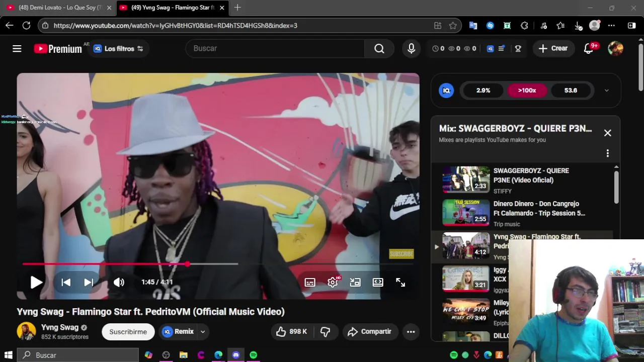
Task: Play SWAGGERBOYZ QUIERE P3NE playlist thumbnail
Action: [x=466, y=179]
